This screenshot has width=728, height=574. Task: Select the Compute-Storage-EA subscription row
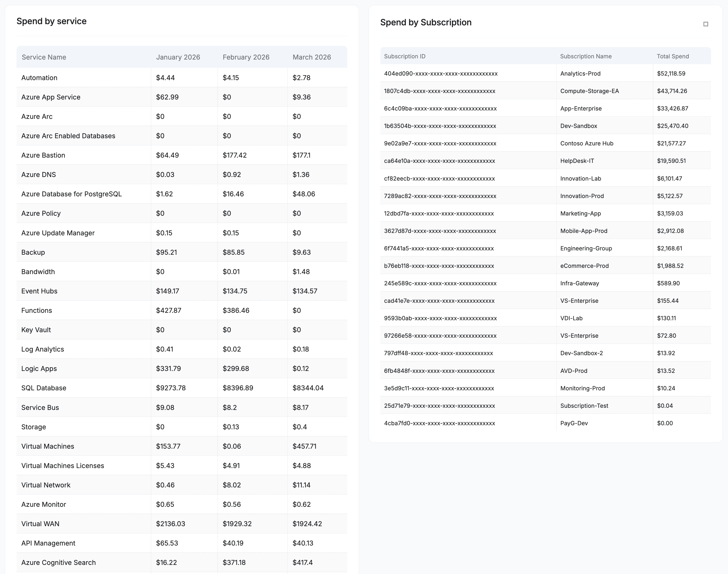point(545,91)
